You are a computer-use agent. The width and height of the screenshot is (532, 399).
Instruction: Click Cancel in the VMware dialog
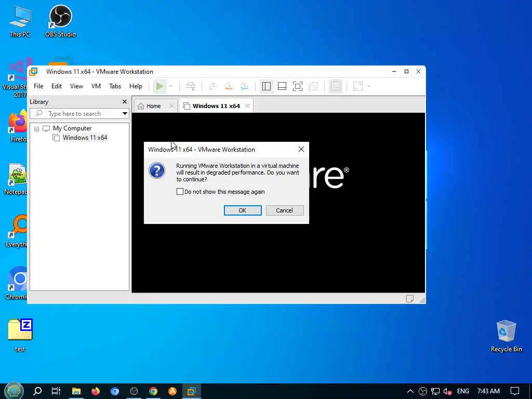[285, 210]
